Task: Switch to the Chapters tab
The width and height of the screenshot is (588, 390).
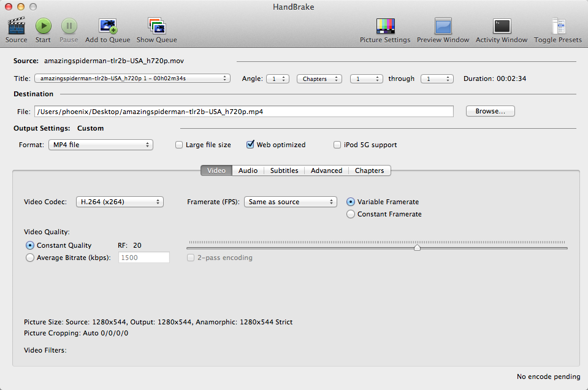Action: tap(369, 170)
